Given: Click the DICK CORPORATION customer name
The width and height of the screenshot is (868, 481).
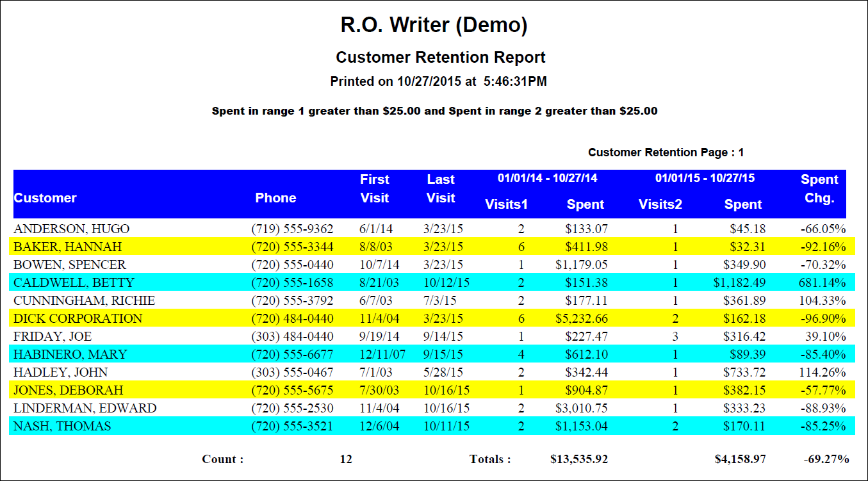Looking at the screenshot, I should pos(78,318).
